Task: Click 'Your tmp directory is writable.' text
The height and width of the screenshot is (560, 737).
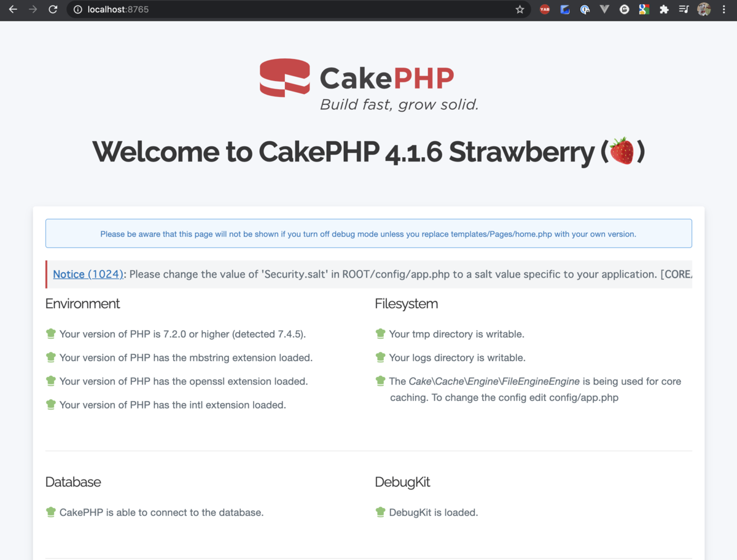Action: point(457,334)
